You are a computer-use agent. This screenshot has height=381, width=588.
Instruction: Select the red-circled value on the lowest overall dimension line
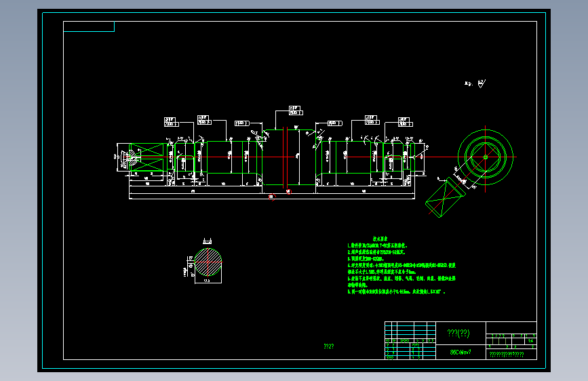[271, 197]
